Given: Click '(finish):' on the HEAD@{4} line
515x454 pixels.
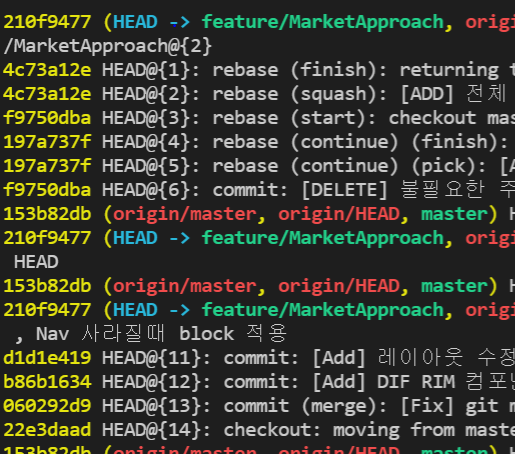Looking at the screenshot, I should [x=460, y=142].
